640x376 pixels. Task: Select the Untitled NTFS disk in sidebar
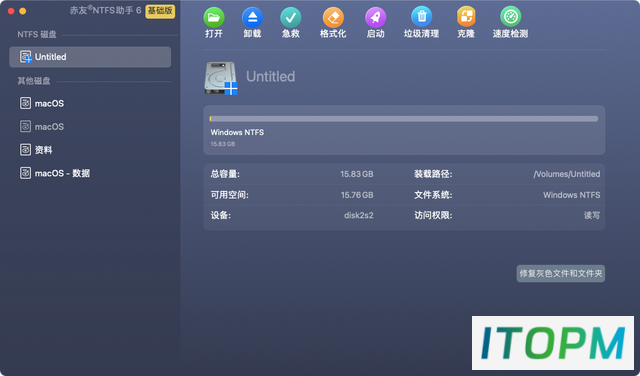click(90, 57)
